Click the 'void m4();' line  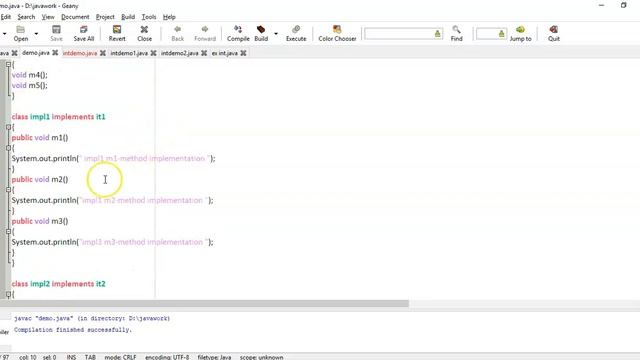[29, 75]
